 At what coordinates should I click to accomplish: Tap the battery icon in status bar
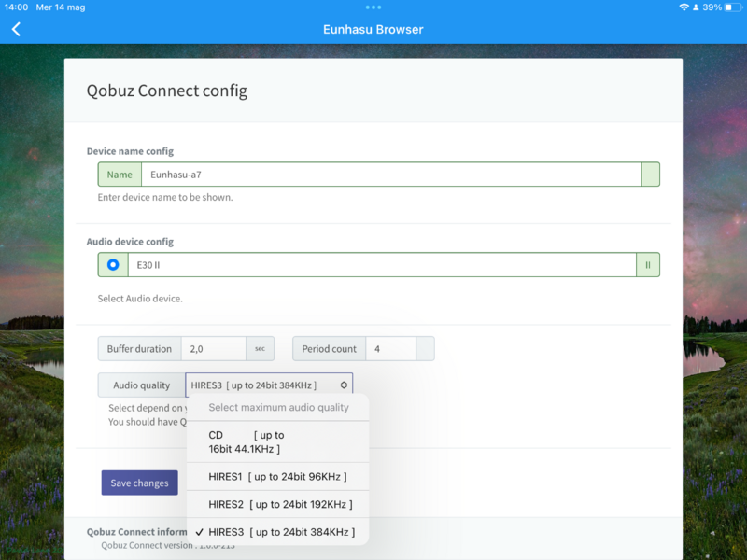pyautogui.click(x=731, y=7)
